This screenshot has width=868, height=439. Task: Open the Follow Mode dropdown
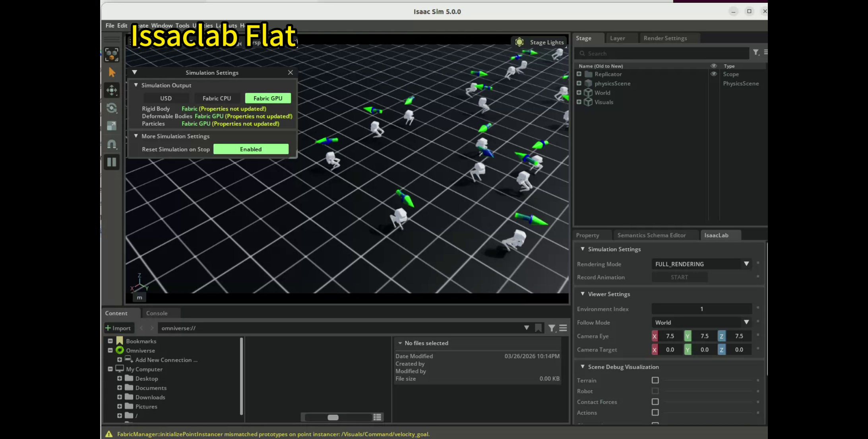[701, 322]
